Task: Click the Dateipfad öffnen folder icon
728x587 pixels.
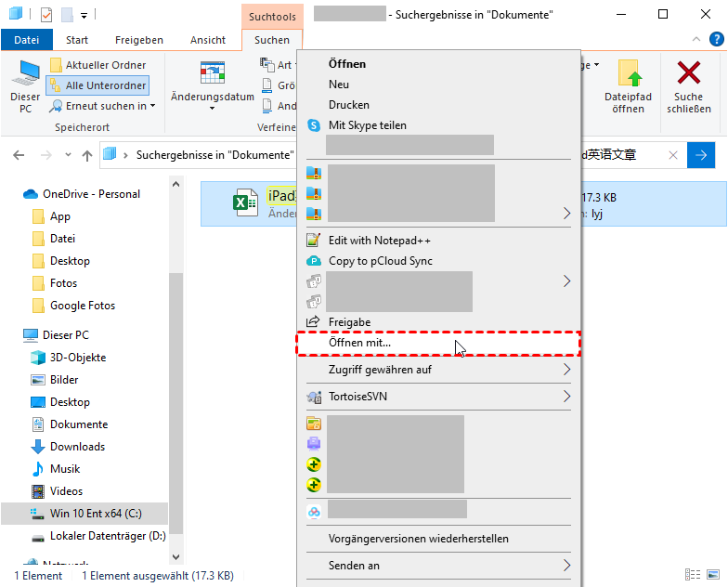Action: pyautogui.click(x=629, y=73)
